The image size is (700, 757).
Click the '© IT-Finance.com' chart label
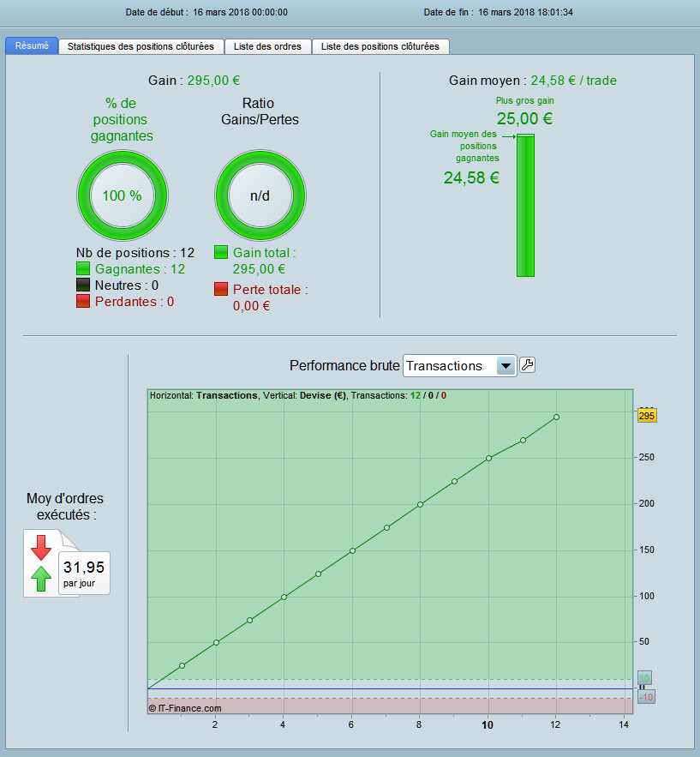(185, 708)
